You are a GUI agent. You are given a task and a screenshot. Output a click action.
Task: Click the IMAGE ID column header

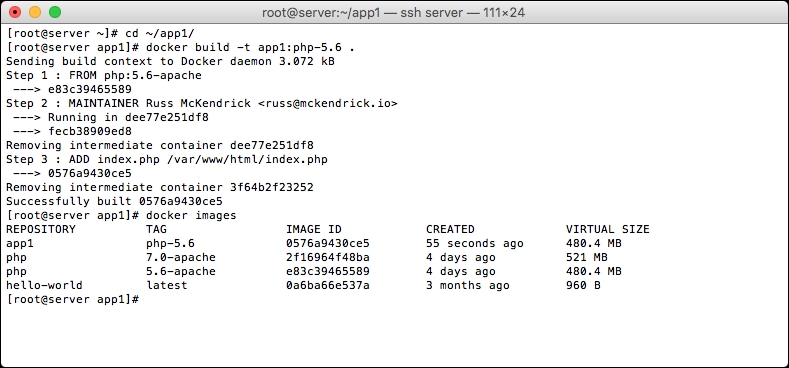coord(314,230)
